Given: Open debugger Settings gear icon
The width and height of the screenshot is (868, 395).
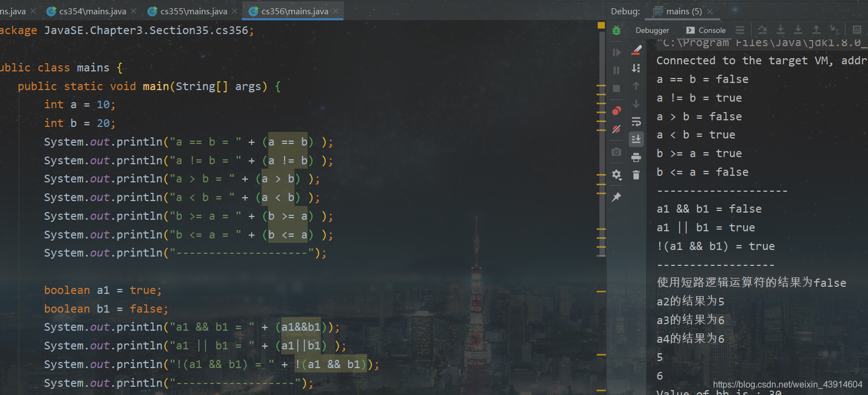Looking at the screenshot, I should click(616, 175).
